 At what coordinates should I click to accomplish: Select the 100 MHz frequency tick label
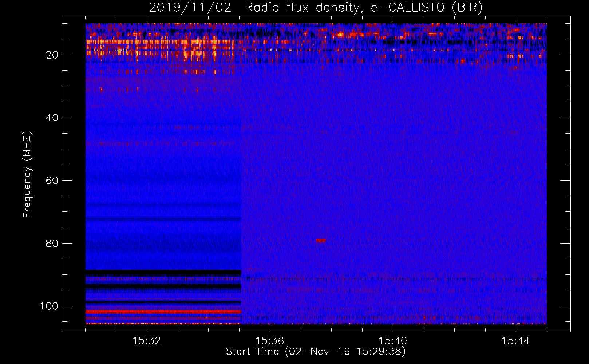coord(49,306)
